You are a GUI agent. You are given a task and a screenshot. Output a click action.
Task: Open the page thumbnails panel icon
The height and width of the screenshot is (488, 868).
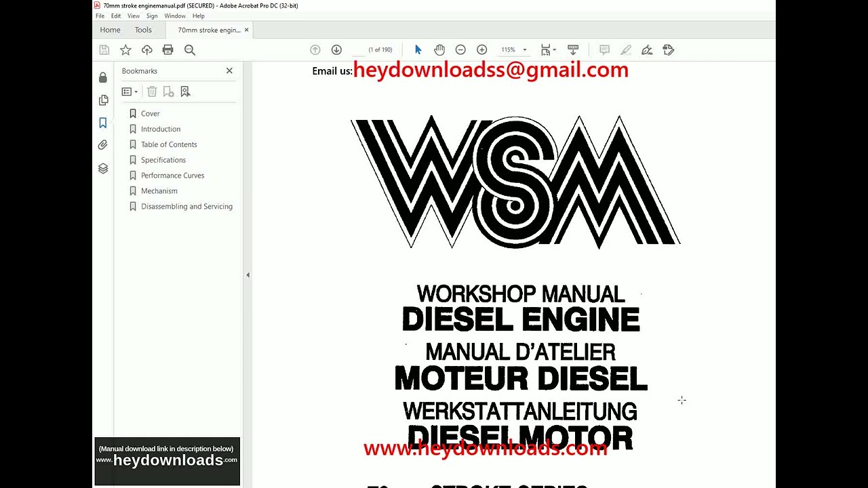[103, 100]
